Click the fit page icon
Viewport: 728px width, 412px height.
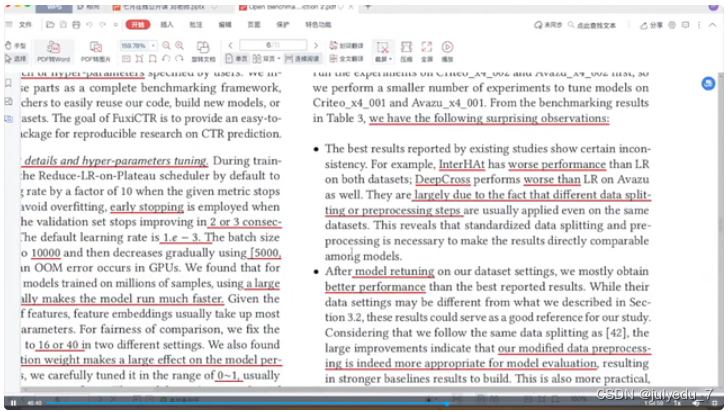139,59
